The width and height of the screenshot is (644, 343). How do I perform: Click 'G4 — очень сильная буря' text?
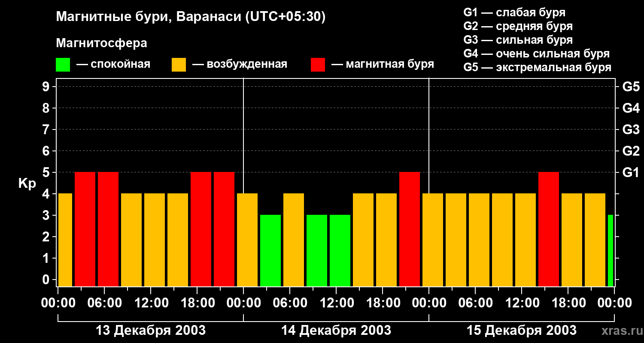pos(537,54)
